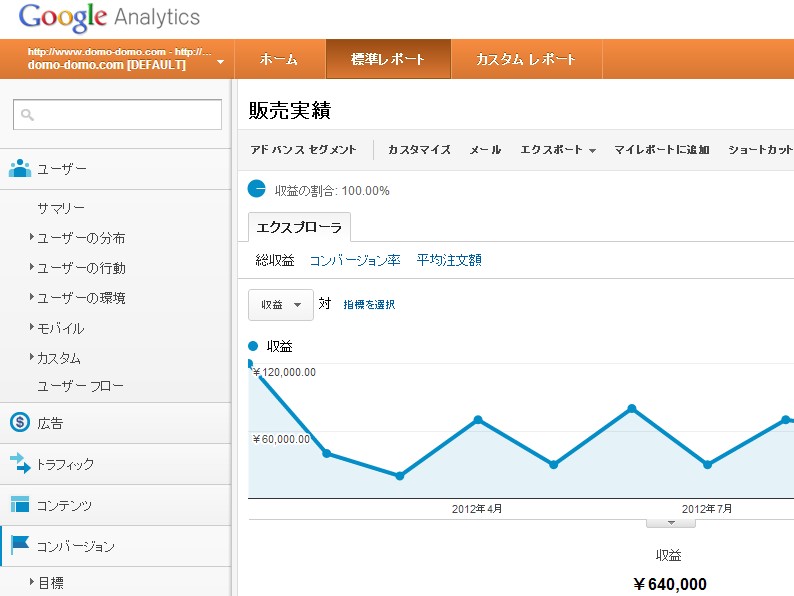Open ユーザー フロー report

click(81, 386)
